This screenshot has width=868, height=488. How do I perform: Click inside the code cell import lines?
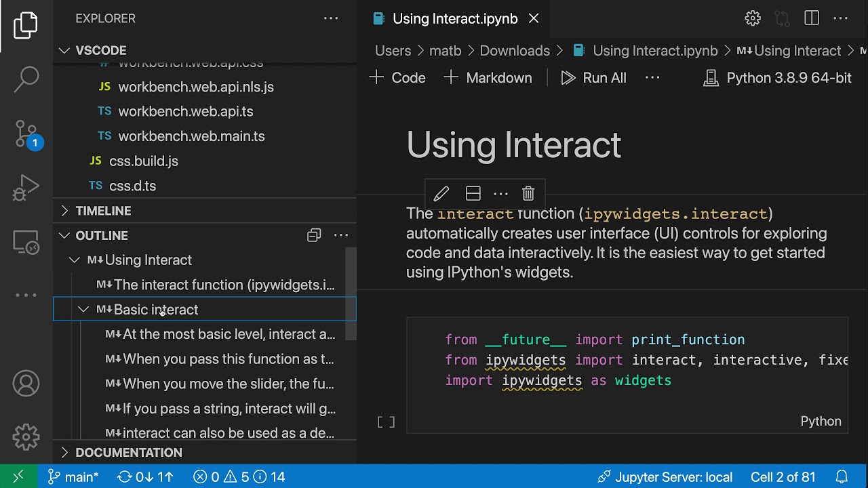[x=627, y=360]
